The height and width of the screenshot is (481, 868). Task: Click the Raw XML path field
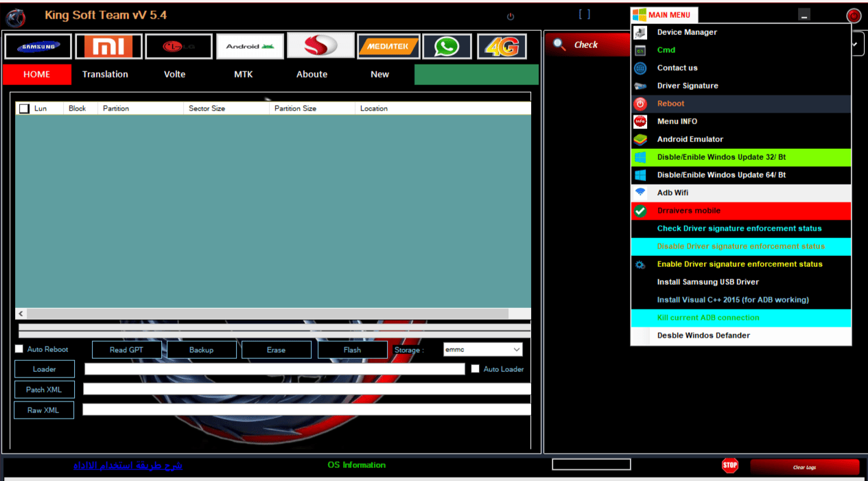(x=307, y=410)
